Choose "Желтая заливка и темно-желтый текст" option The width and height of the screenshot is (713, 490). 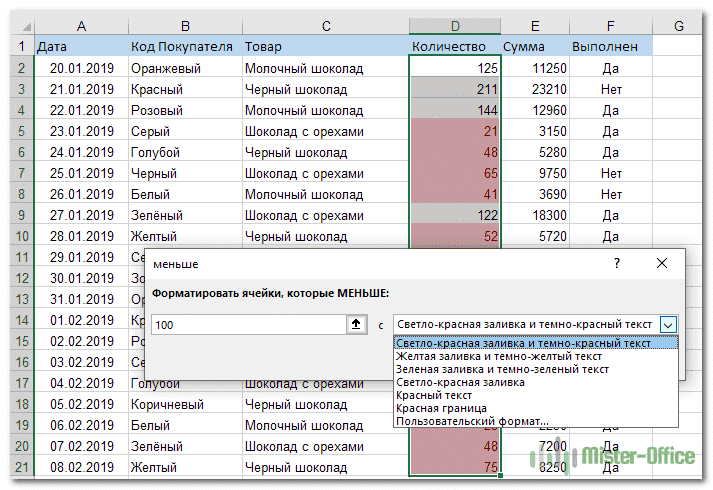(498, 356)
